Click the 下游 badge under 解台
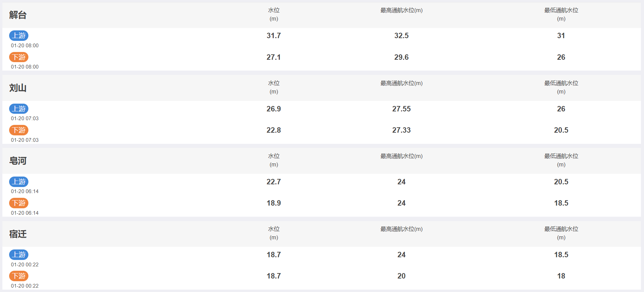The width and height of the screenshot is (644, 292). pos(19,57)
